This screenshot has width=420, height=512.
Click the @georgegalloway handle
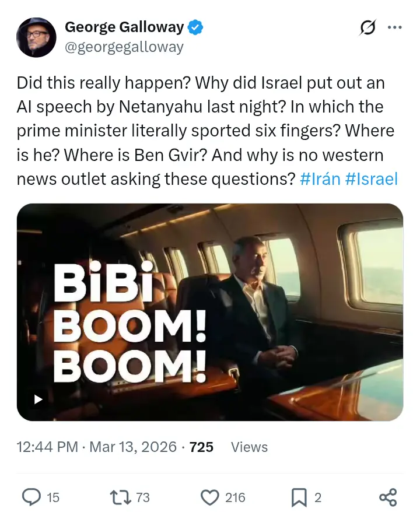(124, 47)
